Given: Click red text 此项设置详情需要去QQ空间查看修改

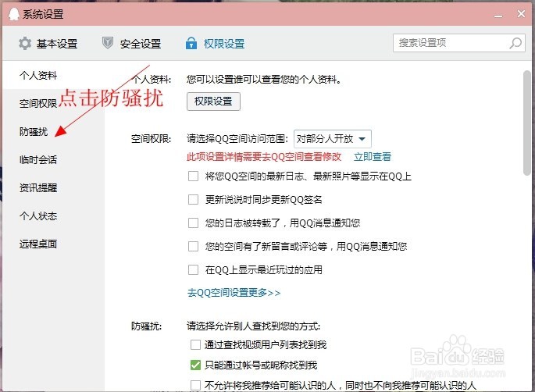Looking at the screenshot, I should [264, 157].
